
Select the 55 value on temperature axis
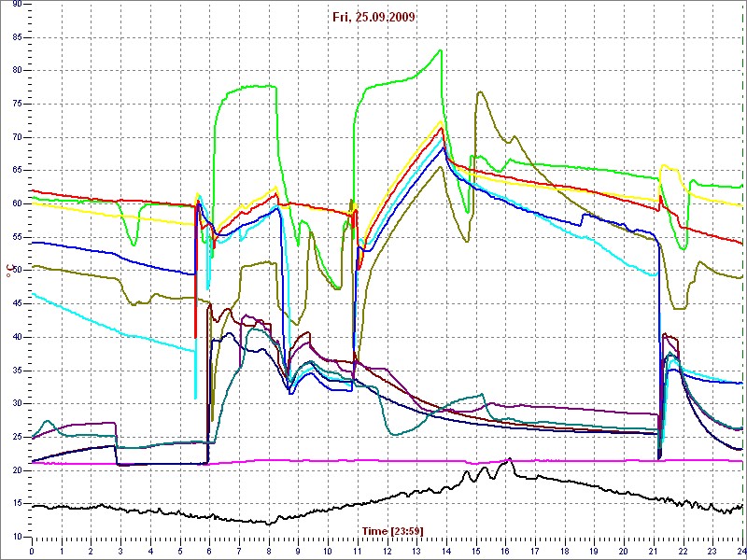16,237
